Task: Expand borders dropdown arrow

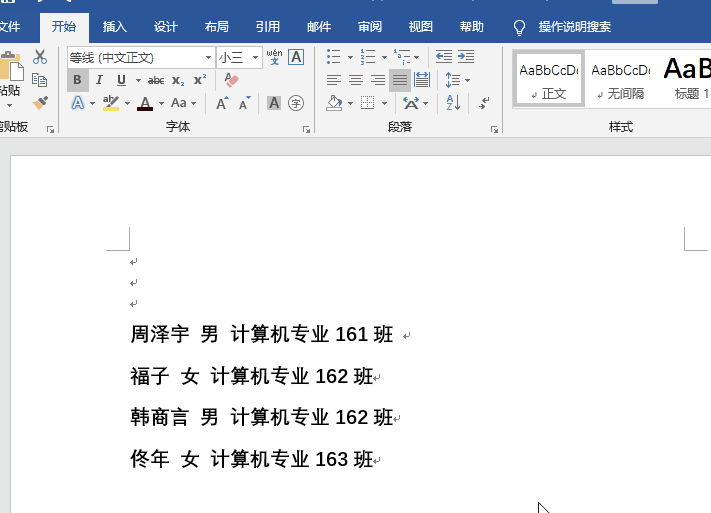Action: point(384,103)
